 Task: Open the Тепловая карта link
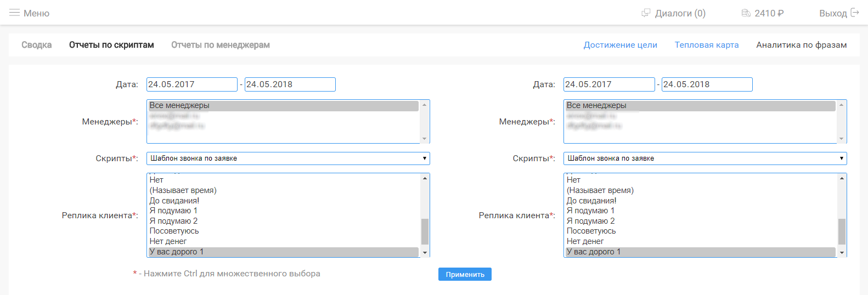[x=707, y=45]
